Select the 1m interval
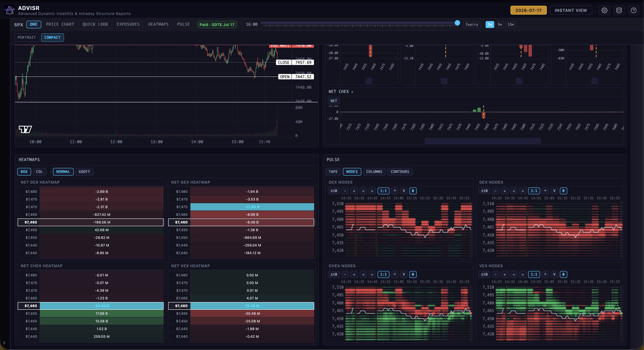 point(490,25)
